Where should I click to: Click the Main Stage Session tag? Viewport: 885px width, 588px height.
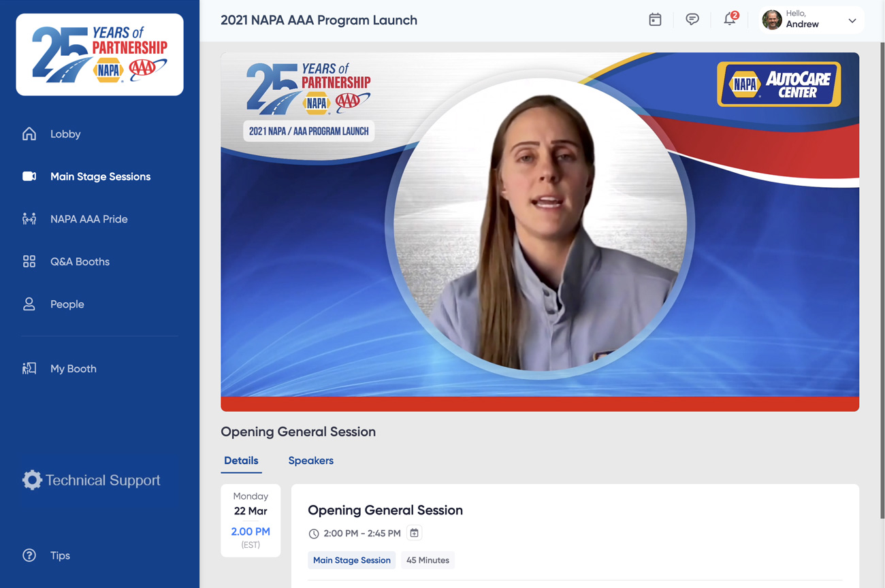point(351,560)
